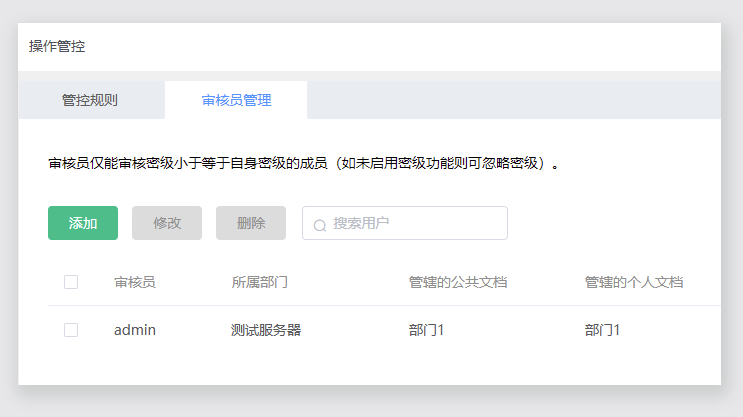
Task: Click the green 添加 button
Action: pos(83,223)
